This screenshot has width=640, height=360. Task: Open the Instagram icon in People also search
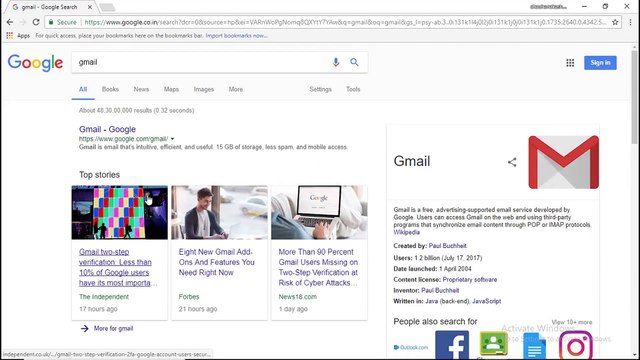pyautogui.click(x=576, y=345)
